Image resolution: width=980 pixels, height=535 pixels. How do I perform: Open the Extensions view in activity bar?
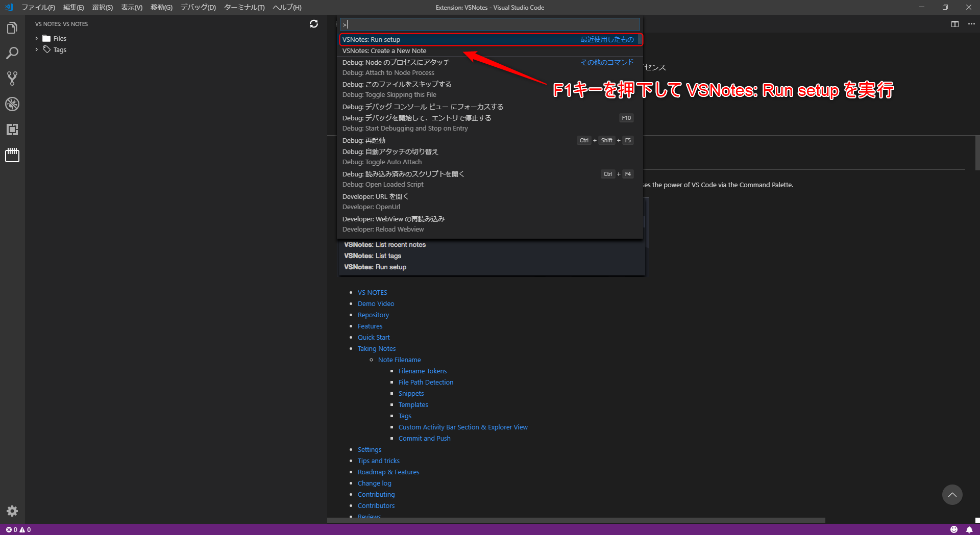tap(12, 130)
